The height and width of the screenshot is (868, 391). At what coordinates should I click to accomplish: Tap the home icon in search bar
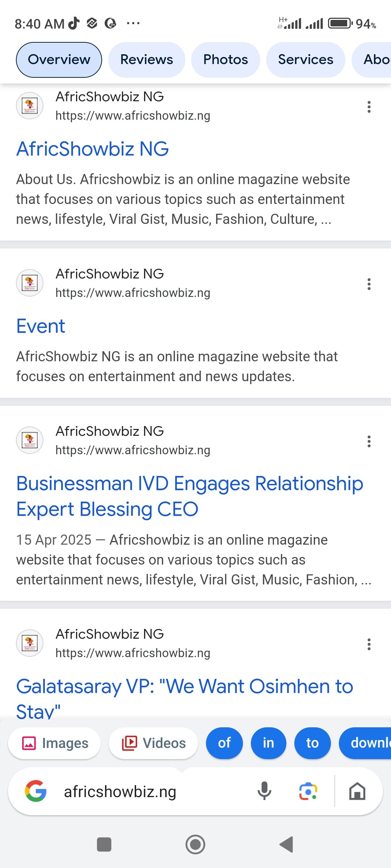357,791
